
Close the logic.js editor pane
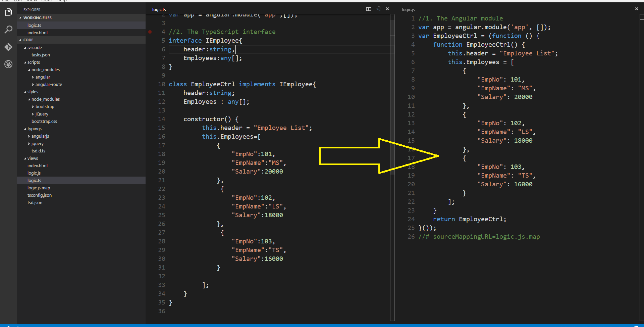pyautogui.click(x=637, y=9)
